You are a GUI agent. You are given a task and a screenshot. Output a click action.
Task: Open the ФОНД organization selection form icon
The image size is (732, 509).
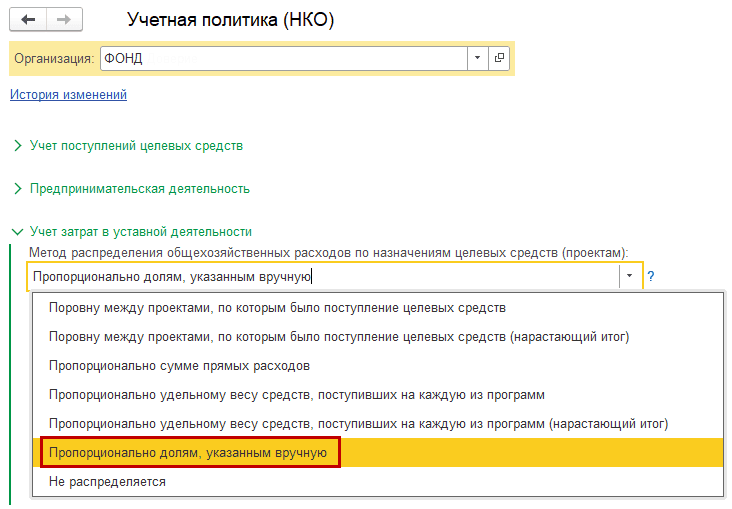(499, 58)
